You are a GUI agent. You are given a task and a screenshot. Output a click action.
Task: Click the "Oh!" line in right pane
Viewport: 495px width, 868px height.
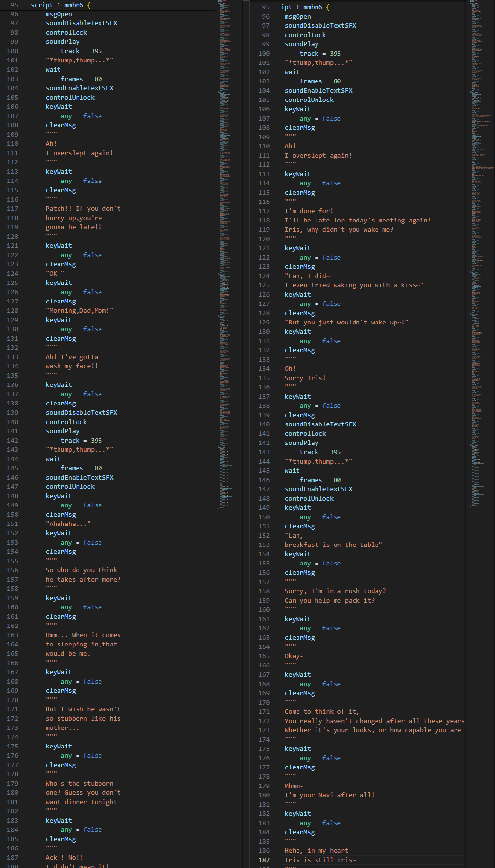coord(290,369)
